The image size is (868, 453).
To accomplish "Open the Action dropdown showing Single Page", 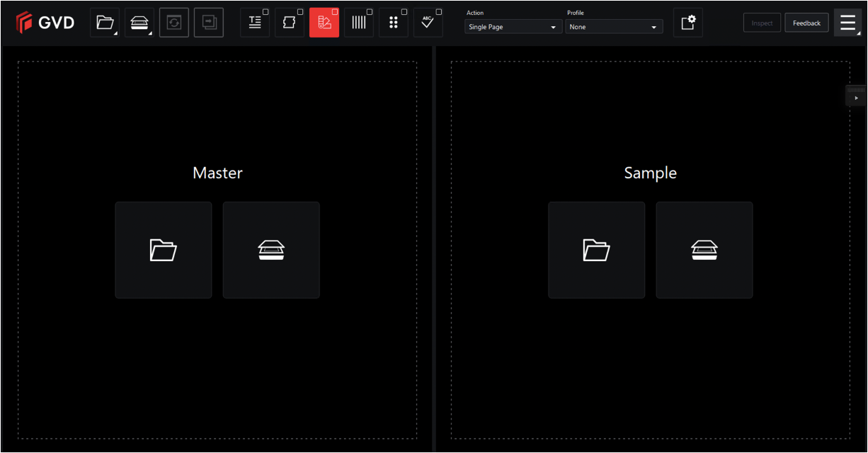I will (x=513, y=27).
